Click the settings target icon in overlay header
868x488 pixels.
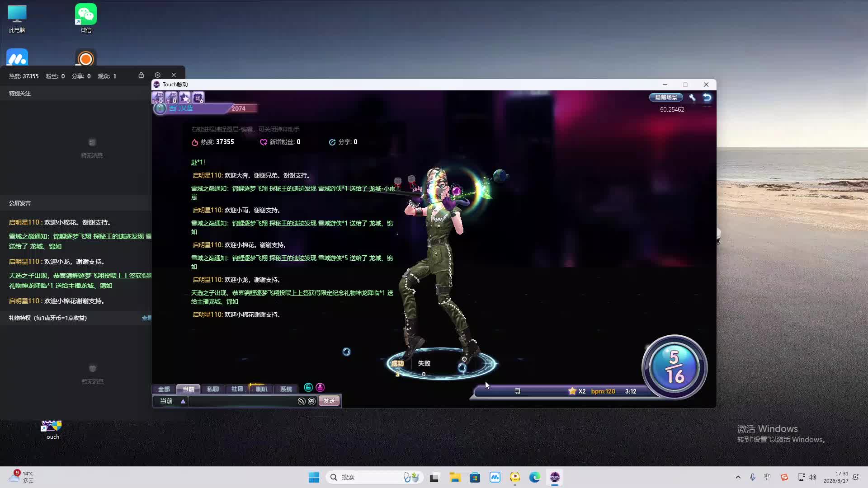tap(157, 75)
